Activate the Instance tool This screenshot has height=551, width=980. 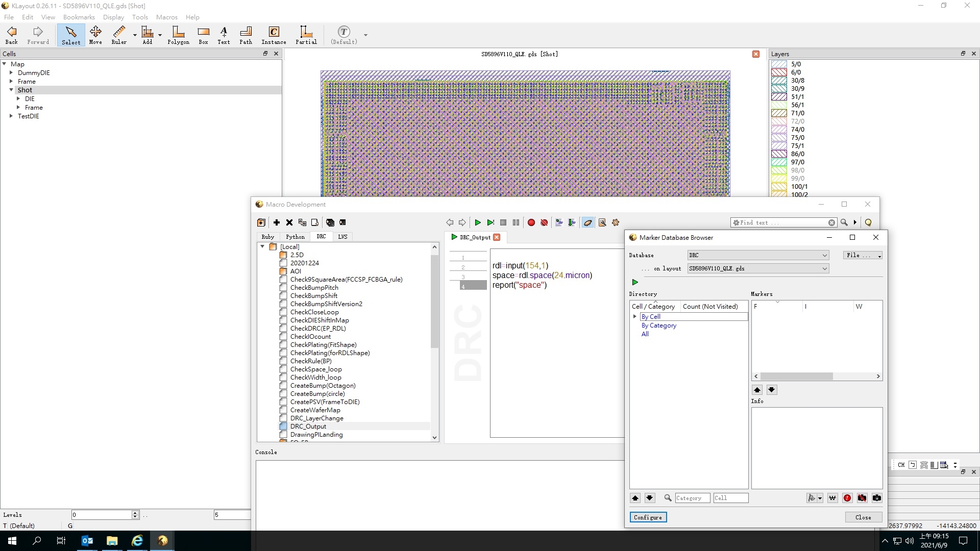[x=274, y=35]
